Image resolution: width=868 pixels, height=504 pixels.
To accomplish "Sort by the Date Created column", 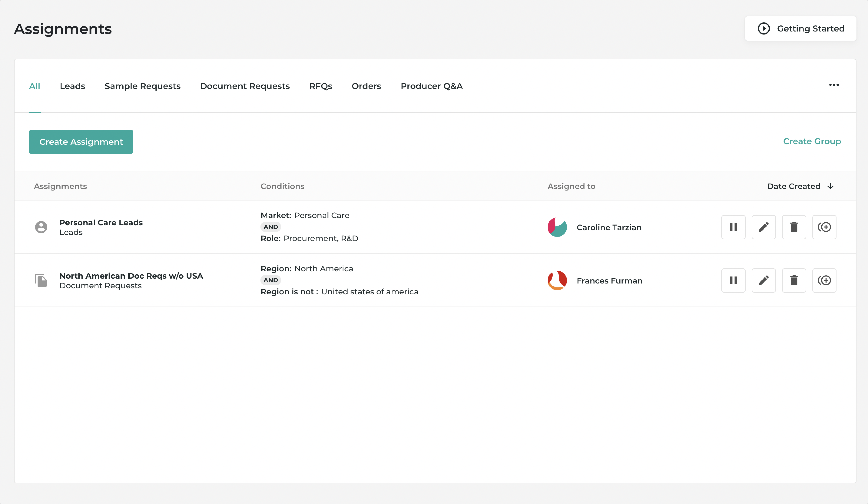I will (794, 186).
